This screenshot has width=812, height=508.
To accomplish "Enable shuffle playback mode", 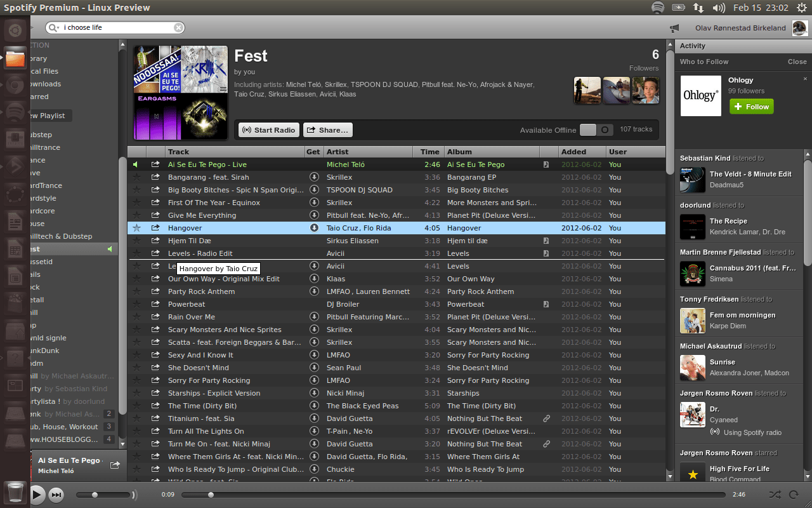I will coord(774,495).
